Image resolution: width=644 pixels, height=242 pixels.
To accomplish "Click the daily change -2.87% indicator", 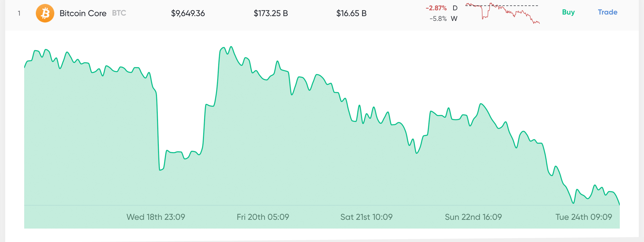I will click(437, 8).
